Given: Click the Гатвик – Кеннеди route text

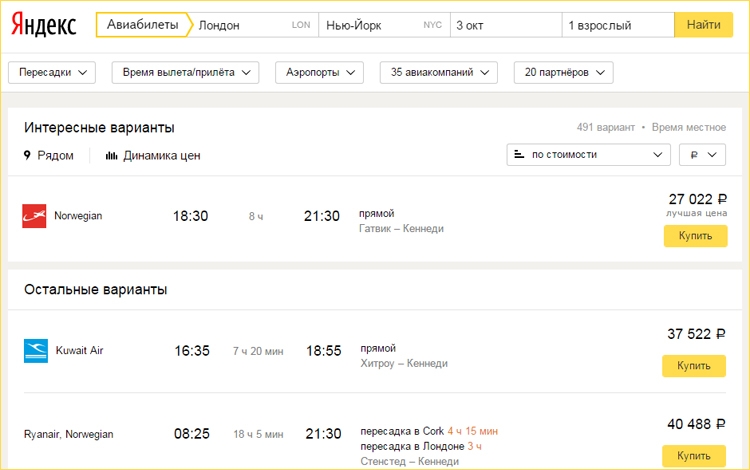Looking at the screenshot, I should click(401, 229).
